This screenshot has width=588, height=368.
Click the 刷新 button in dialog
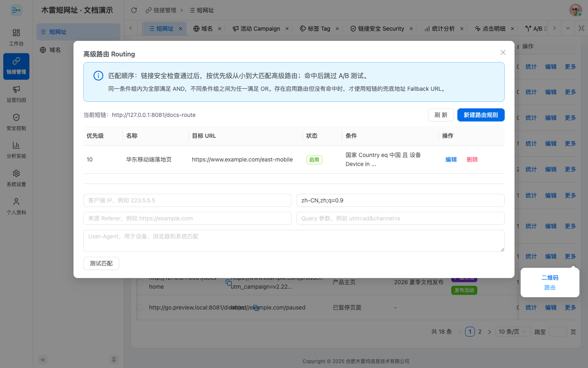point(441,115)
